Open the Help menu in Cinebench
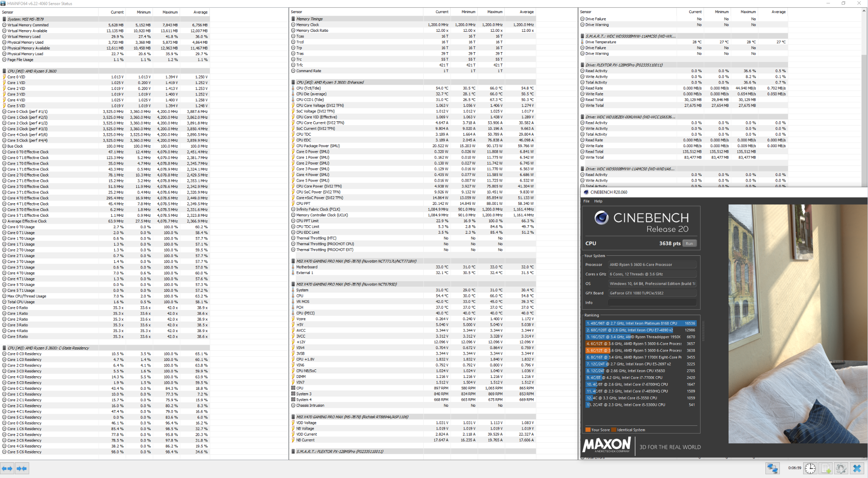This screenshot has height=478, width=868. tap(598, 201)
